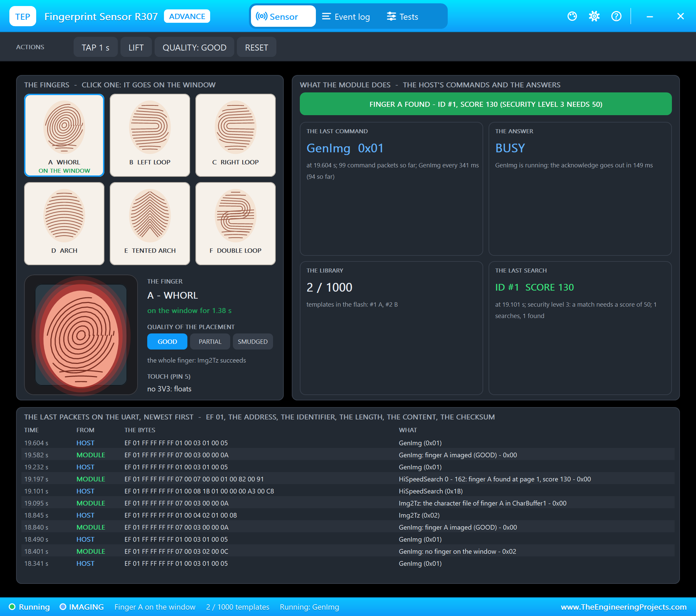Select finger D Arch card
The height and width of the screenshot is (616, 696).
[64, 224]
